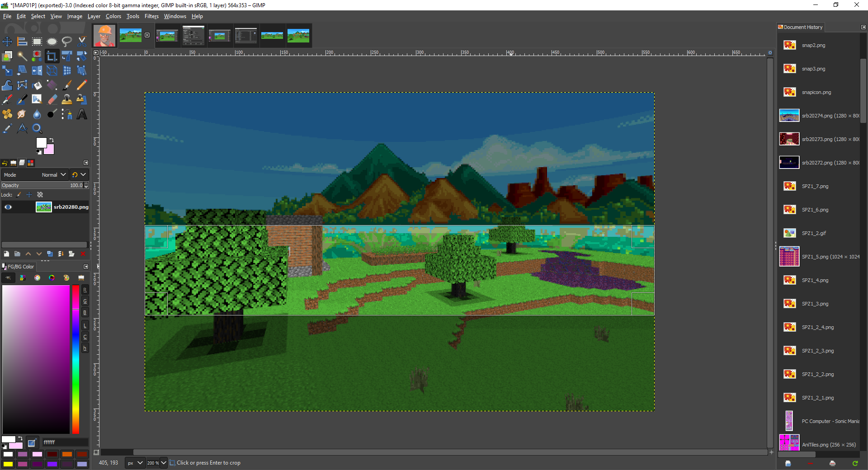The height and width of the screenshot is (470, 868).
Task: Switch to the Undo History dock tab
Action: tap(5, 163)
